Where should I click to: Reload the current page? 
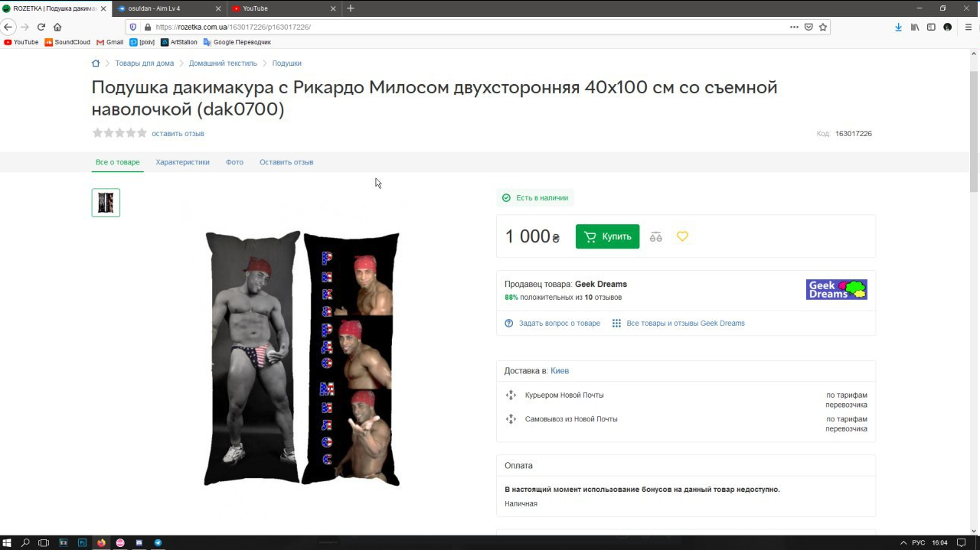pyautogui.click(x=41, y=27)
